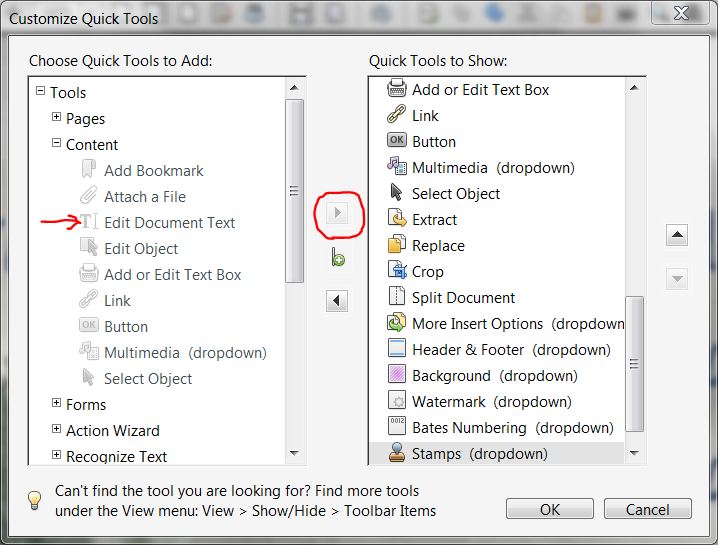Select 'Bates Numbering (dropdown)' row
718x545 pixels.
point(496,427)
